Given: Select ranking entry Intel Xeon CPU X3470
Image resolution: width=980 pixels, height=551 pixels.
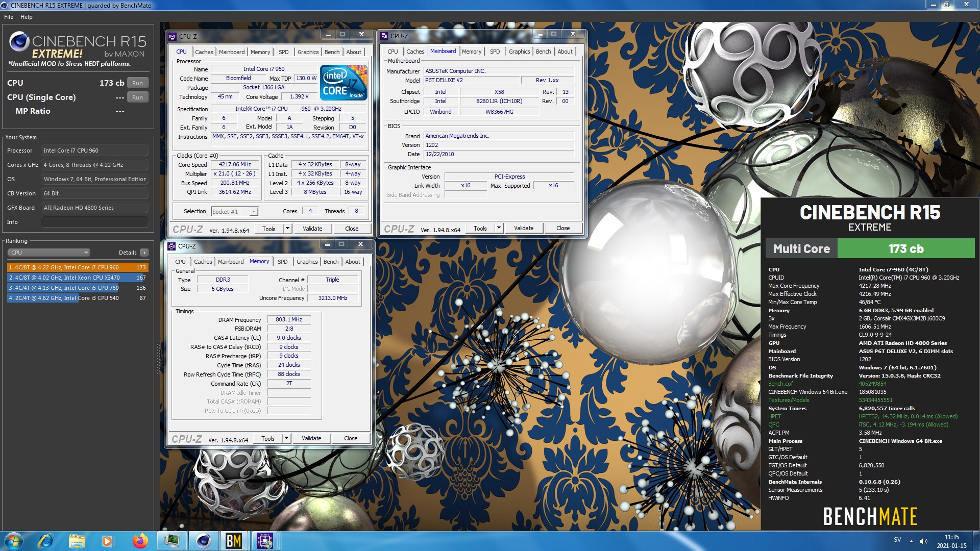Looking at the screenshot, I should coord(78,278).
